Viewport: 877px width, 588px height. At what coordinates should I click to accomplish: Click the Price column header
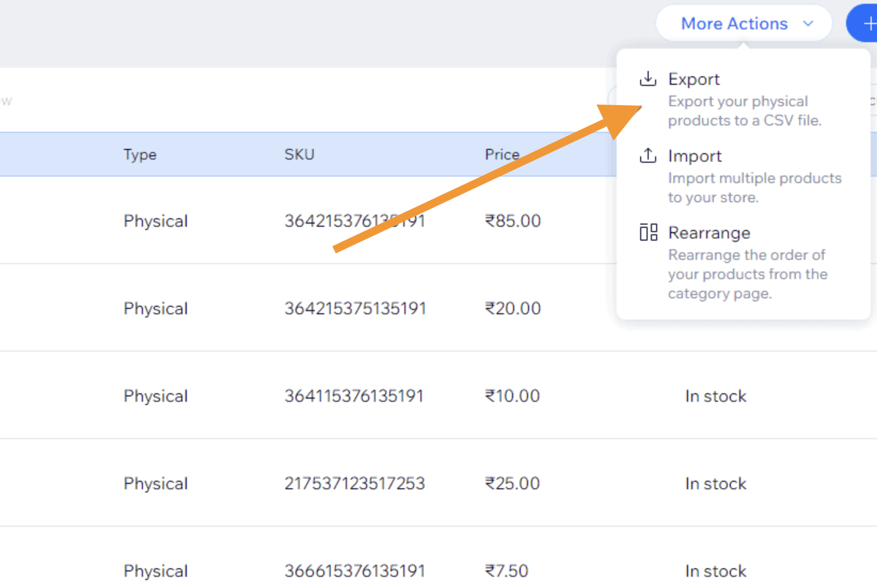point(501,154)
